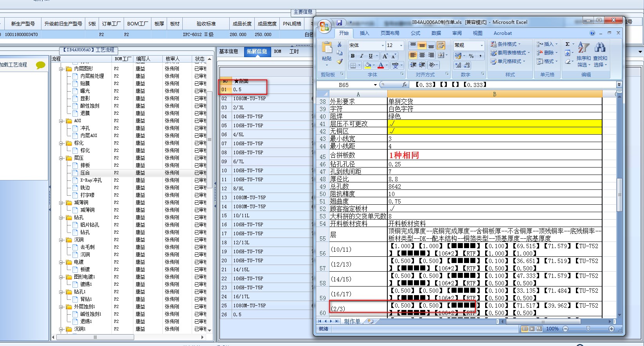The width and height of the screenshot is (644, 346).
Task: Toggle Underline formatting in Excel
Action: (371, 56)
